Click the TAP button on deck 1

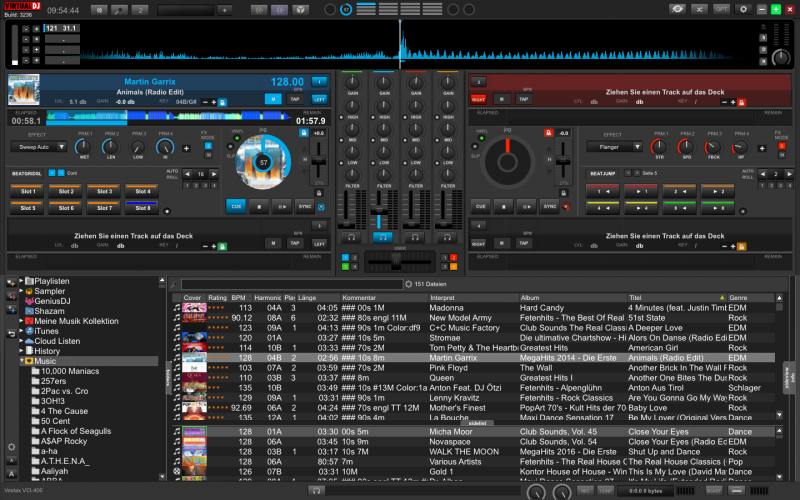click(x=294, y=99)
